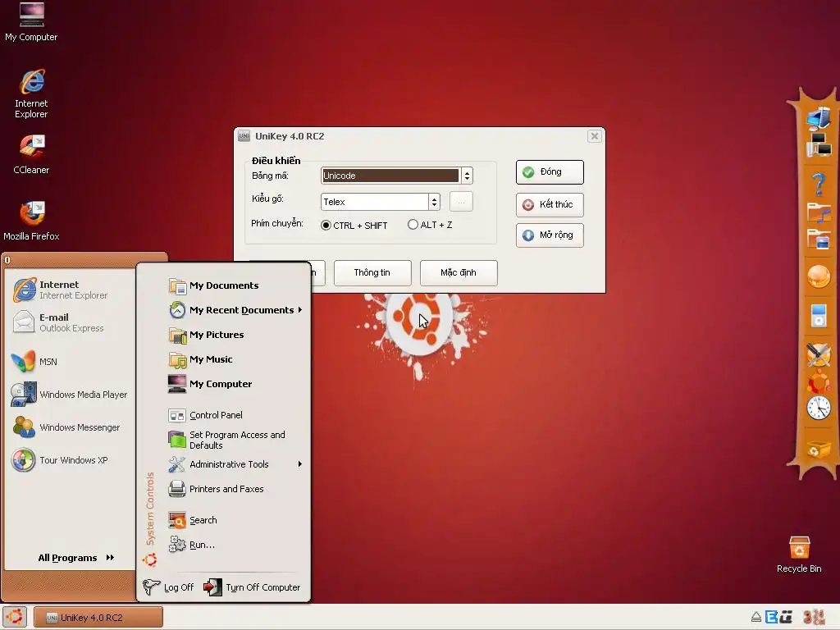Click the ellipsis button beside Telex

click(461, 202)
